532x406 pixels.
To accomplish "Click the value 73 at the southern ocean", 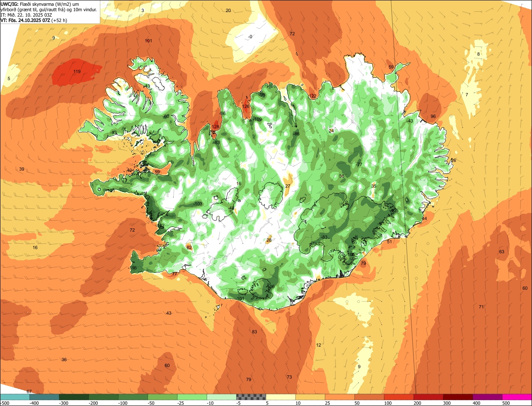I will pyautogui.click(x=289, y=377).
